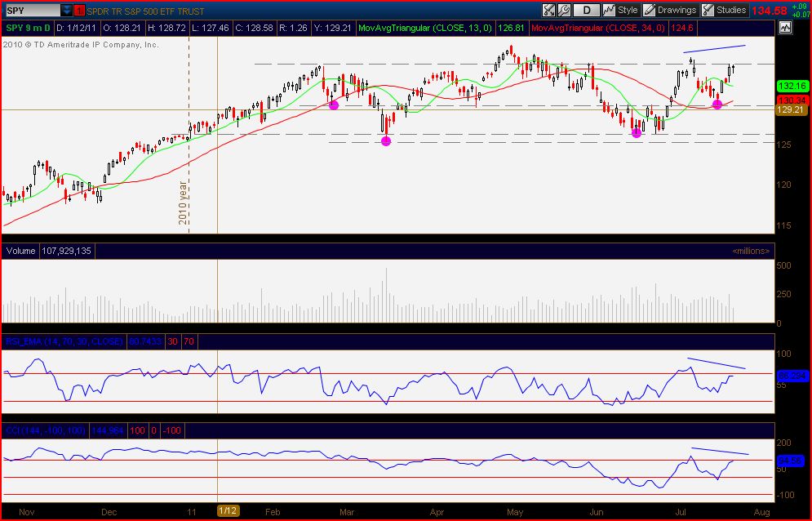Click the blue 66.294 RSI axis bubble

click(792, 376)
